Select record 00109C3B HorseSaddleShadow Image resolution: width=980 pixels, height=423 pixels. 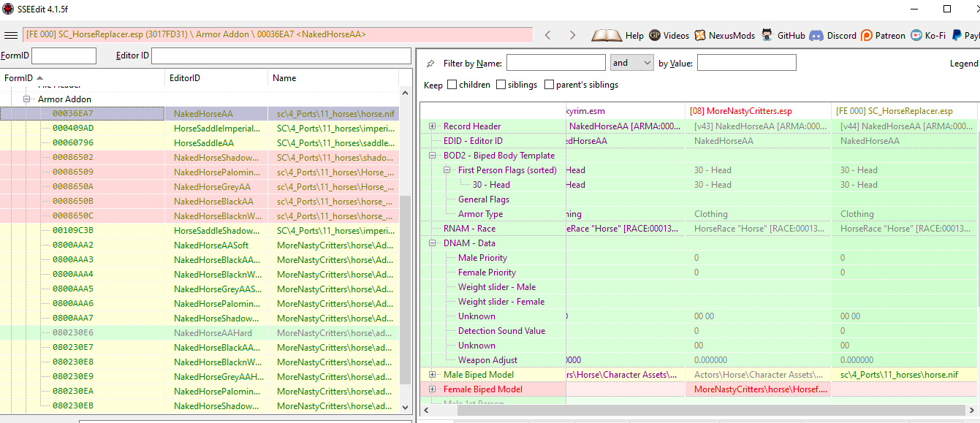200,230
